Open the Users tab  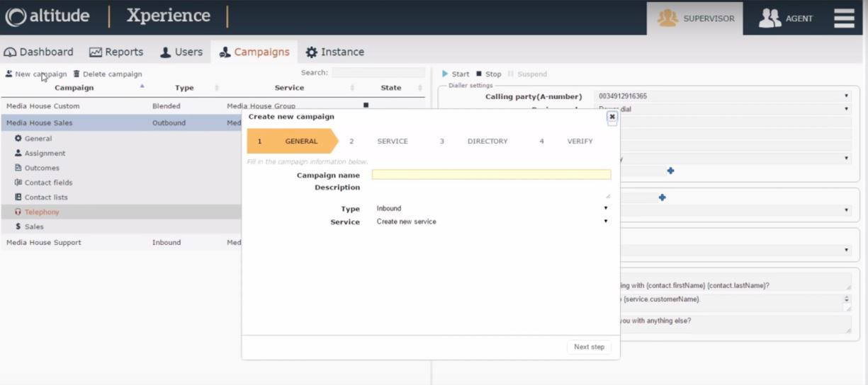tap(181, 52)
